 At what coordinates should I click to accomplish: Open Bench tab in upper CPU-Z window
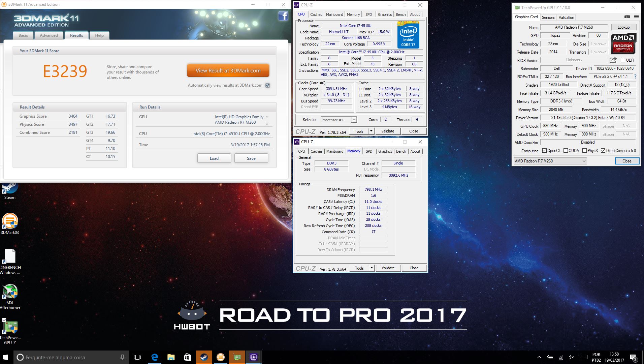[x=400, y=14]
